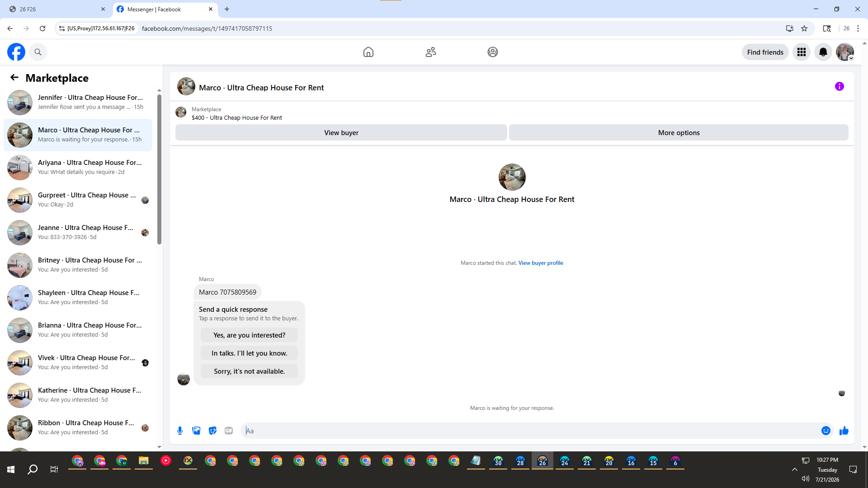Click the message text field
868x488 pixels.
531,431
